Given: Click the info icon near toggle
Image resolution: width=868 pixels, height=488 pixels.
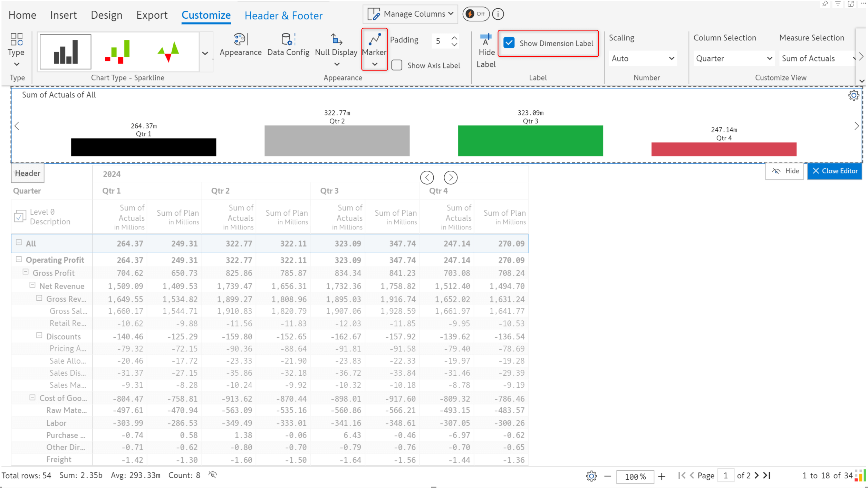Looking at the screenshot, I should (x=498, y=14).
